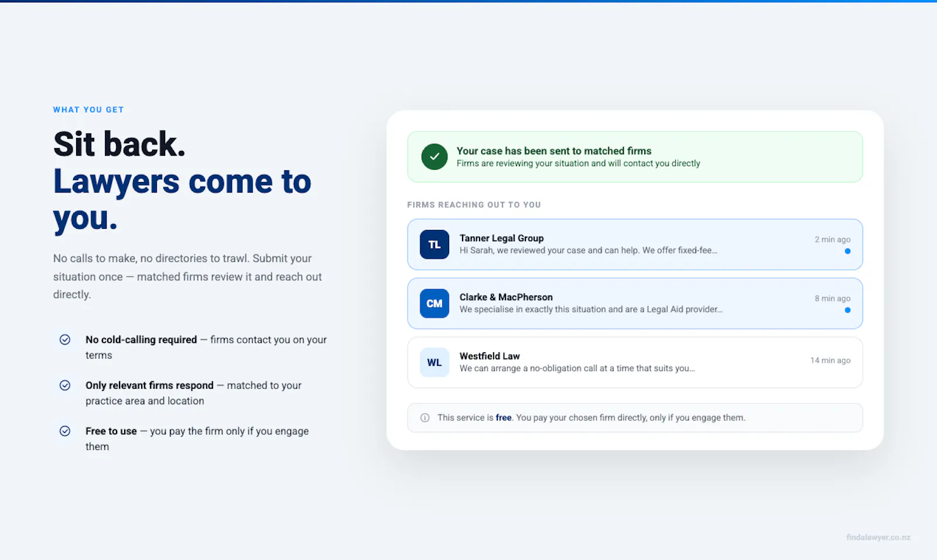937x560 pixels.
Task: Click the 'Only relevant firms respond' bold text
Action: [149, 385]
